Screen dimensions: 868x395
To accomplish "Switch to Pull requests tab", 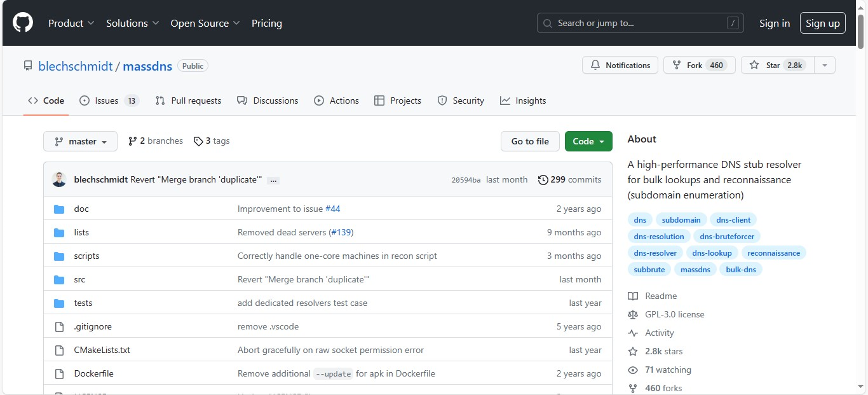I will point(188,100).
